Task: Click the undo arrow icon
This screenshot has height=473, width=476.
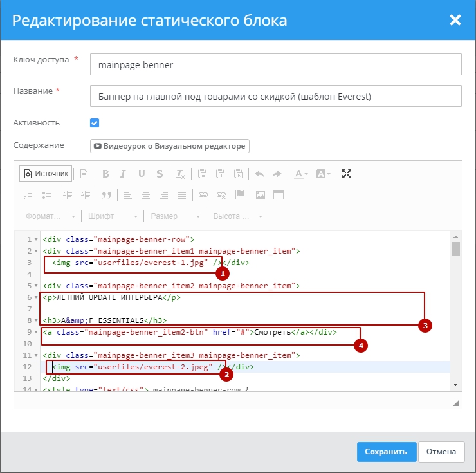Action: pos(259,174)
